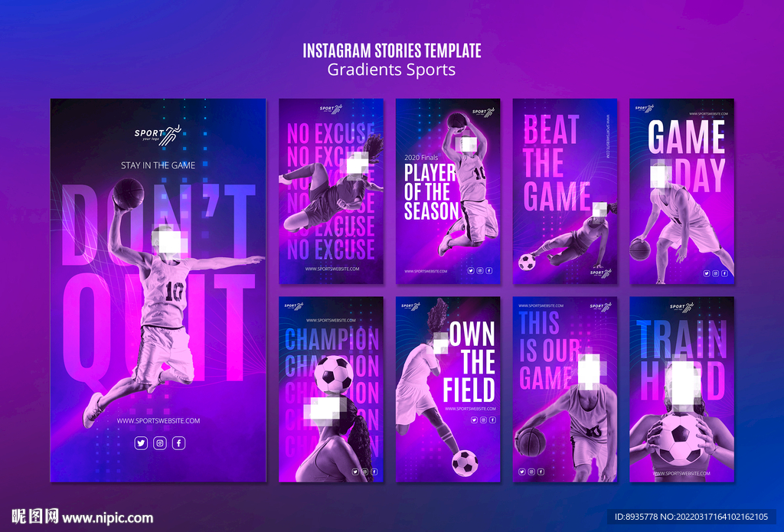Click the Twitter icon on the Champion card
The height and width of the screenshot is (532, 784).
tap(355, 472)
